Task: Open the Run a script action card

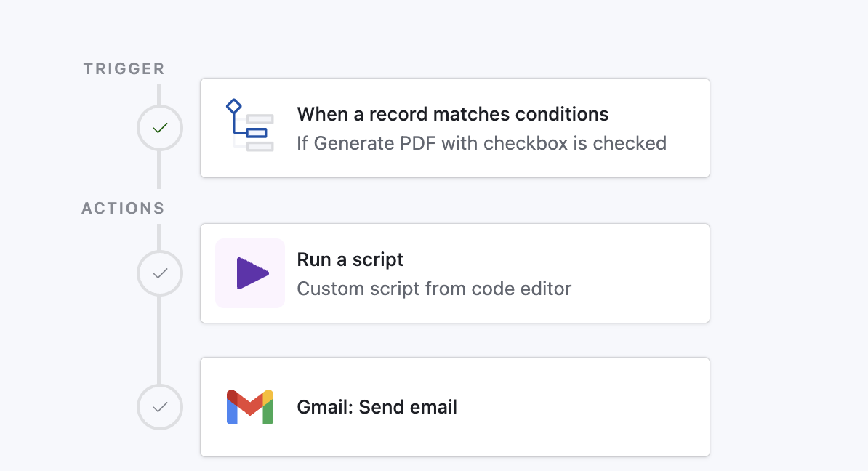Action: (454, 273)
